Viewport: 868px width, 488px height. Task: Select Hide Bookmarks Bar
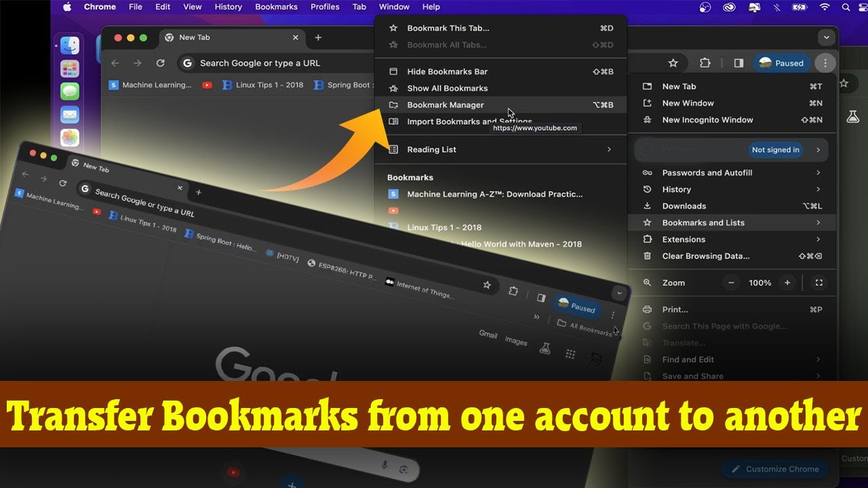tap(500, 71)
